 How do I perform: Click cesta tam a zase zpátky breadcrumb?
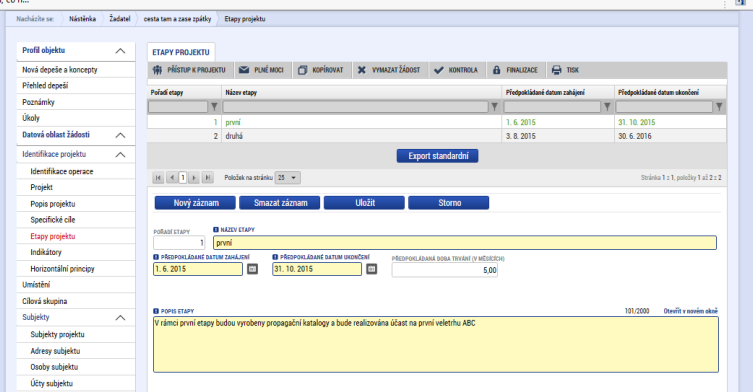point(177,19)
